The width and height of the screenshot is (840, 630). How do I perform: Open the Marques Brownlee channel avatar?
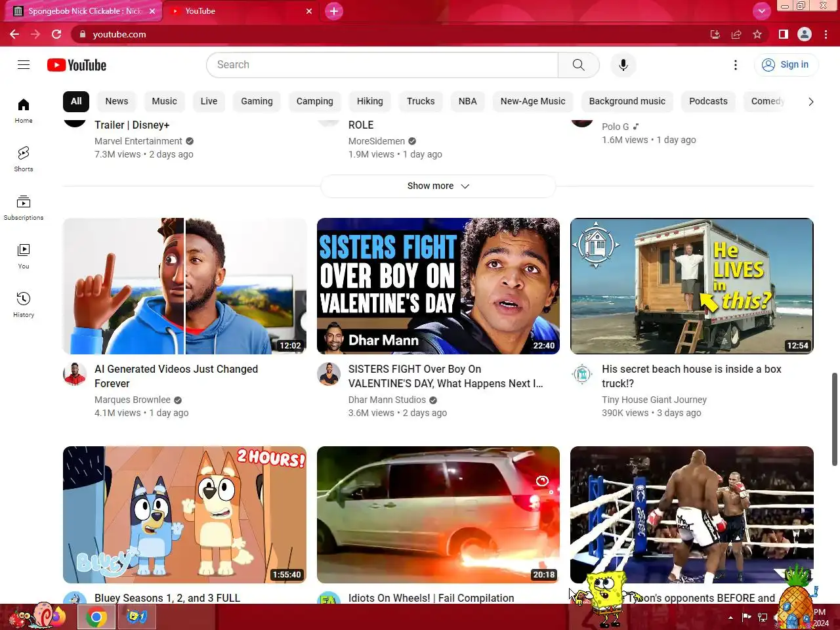coord(75,374)
